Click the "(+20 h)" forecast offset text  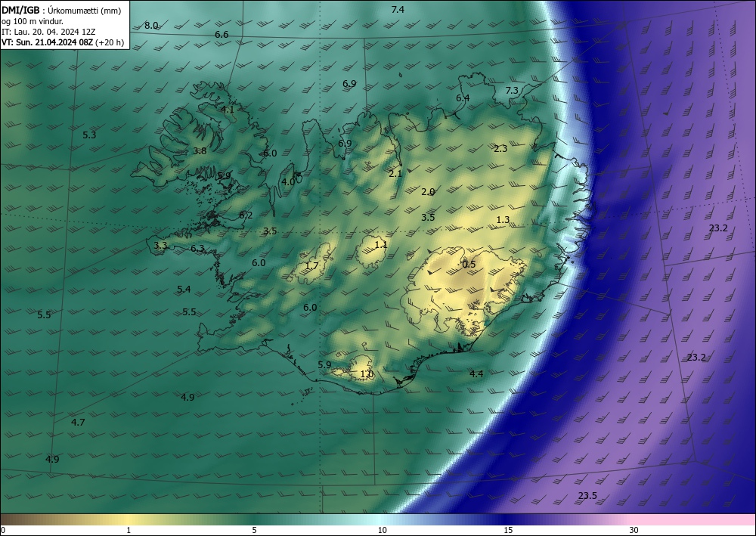(x=110, y=42)
